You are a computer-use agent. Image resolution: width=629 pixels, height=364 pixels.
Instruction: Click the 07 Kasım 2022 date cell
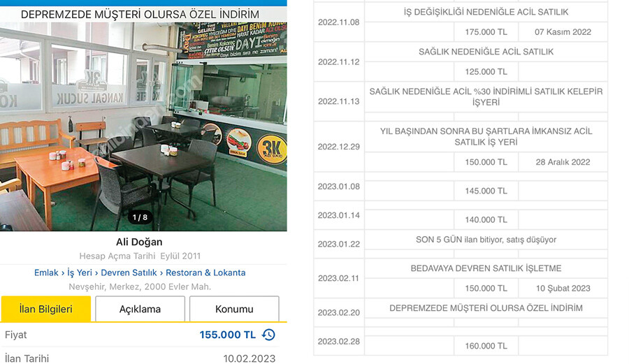click(563, 32)
